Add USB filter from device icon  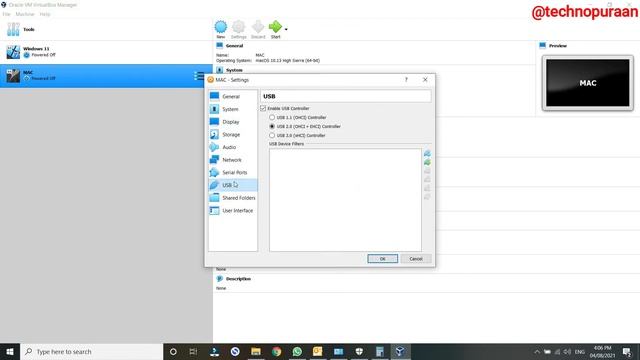point(427,162)
